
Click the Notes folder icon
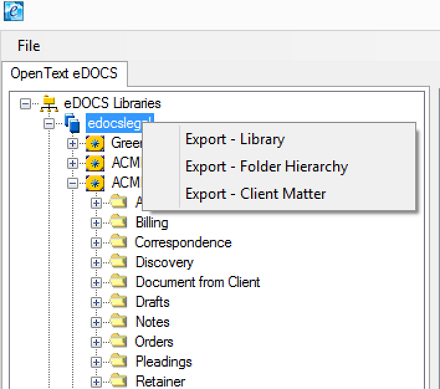pyautogui.click(x=119, y=321)
